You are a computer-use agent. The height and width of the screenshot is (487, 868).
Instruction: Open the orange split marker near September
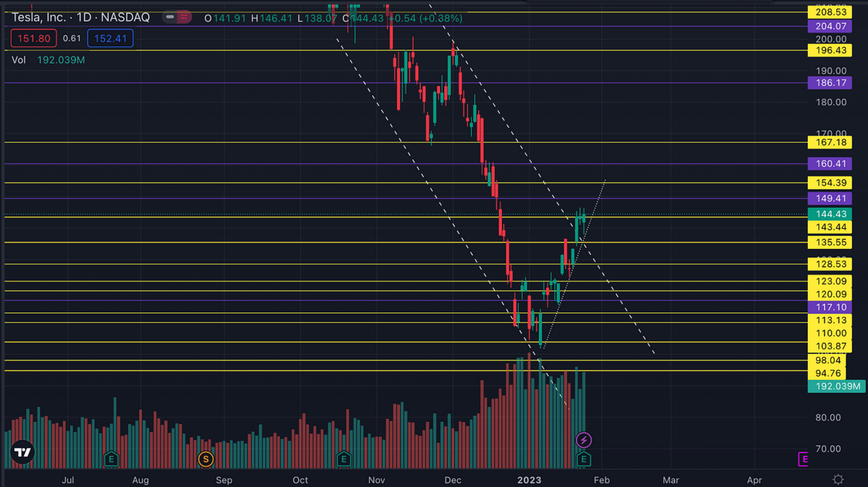(x=206, y=458)
